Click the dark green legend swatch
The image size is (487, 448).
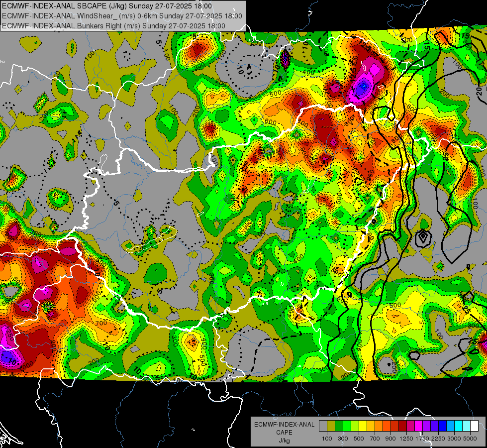[339, 426]
